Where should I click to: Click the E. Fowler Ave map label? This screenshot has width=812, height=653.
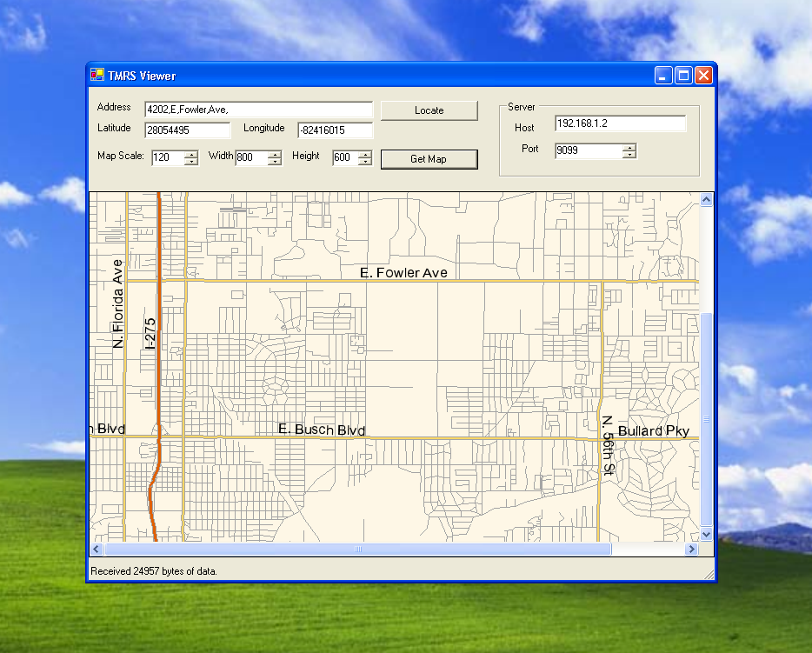tap(403, 272)
